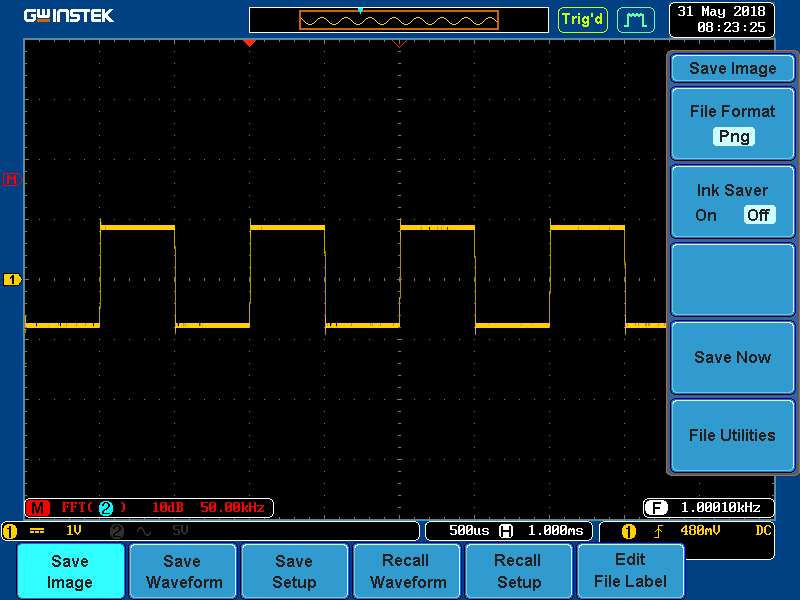The width and height of the screenshot is (800, 600).
Task: Click the channel 1 yellow indicator badge
Action: [10, 531]
